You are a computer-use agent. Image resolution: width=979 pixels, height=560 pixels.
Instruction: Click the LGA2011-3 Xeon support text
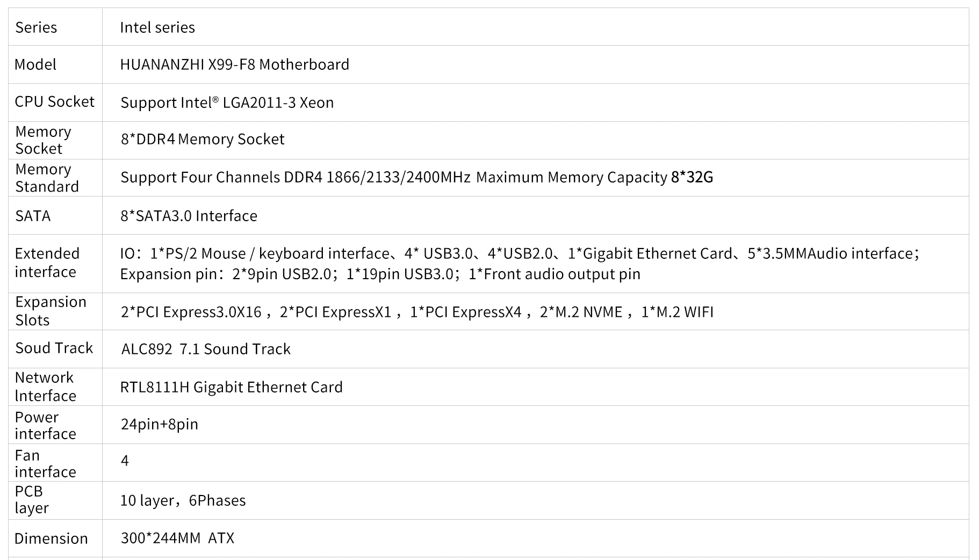(x=227, y=103)
